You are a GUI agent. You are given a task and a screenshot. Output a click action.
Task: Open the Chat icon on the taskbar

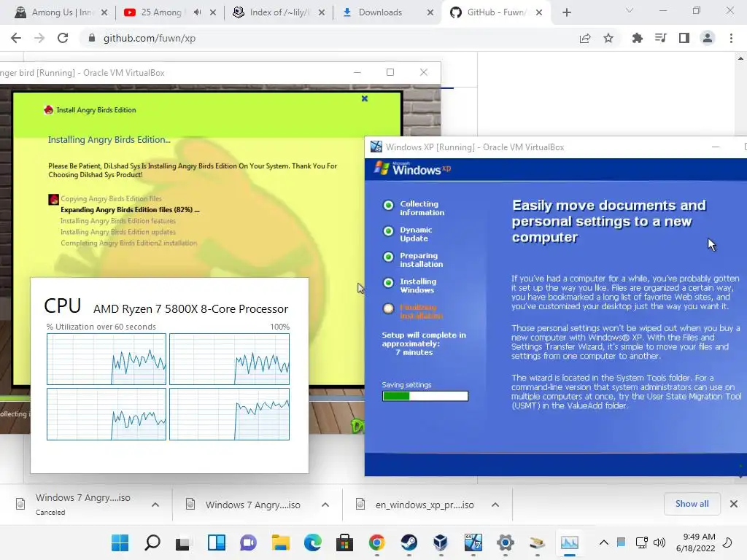[248, 542]
